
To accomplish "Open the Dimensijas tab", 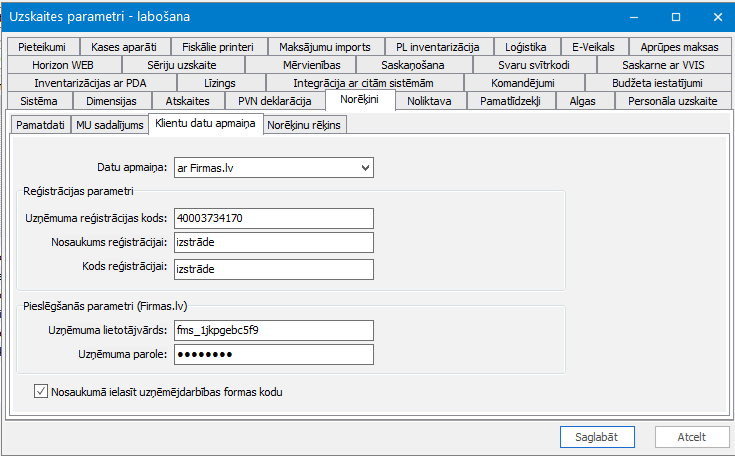I will point(112,101).
